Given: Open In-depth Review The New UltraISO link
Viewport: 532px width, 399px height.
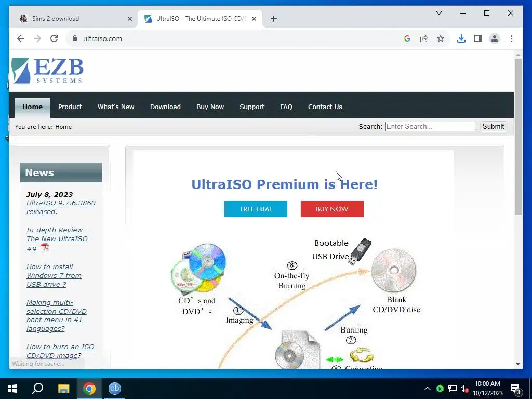Looking at the screenshot, I should (x=57, y=239).
